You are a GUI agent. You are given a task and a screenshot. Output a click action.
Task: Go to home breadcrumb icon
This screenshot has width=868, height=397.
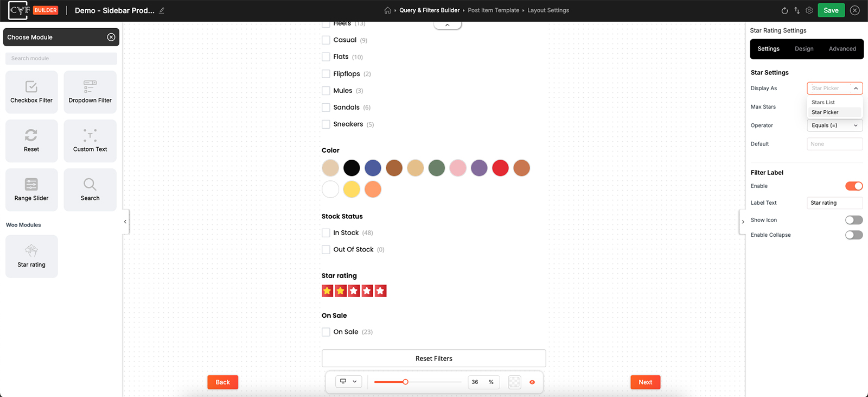pyautogui.click(x=387, y=10)
